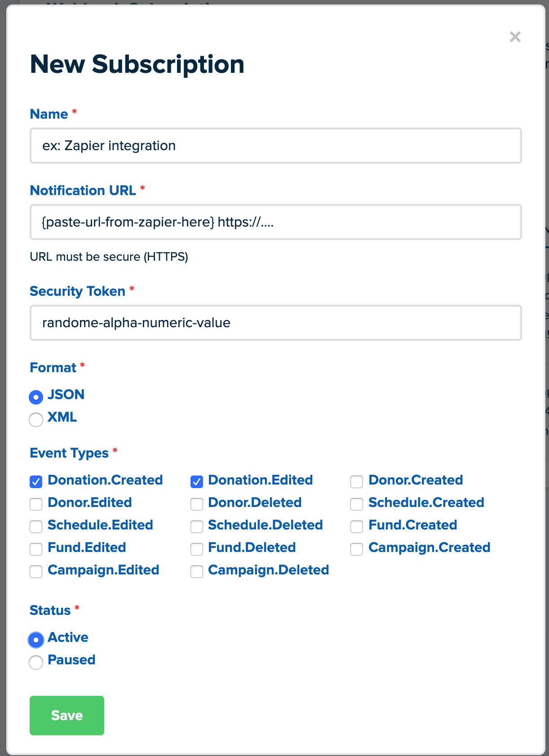The image size is (549, 756).
Task: Check the Campaign.Edited box
Action: (36, 571)
